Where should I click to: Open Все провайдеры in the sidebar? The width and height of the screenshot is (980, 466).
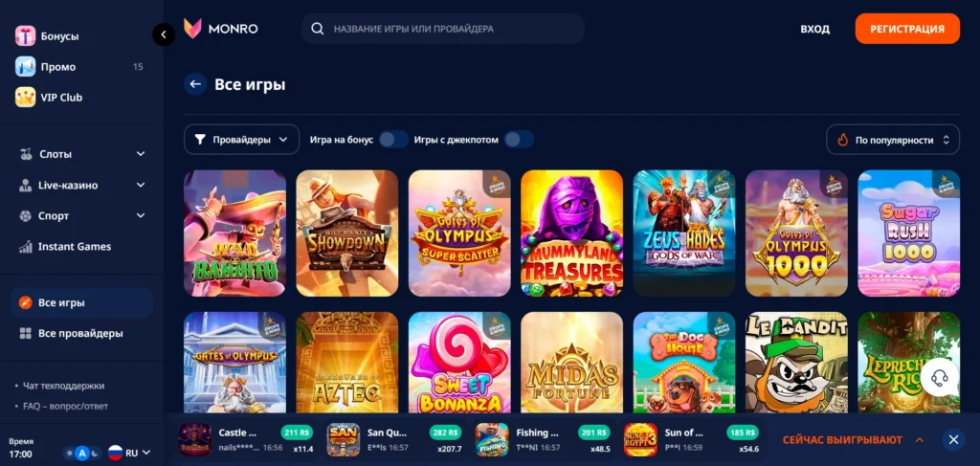tap(82, 334)
